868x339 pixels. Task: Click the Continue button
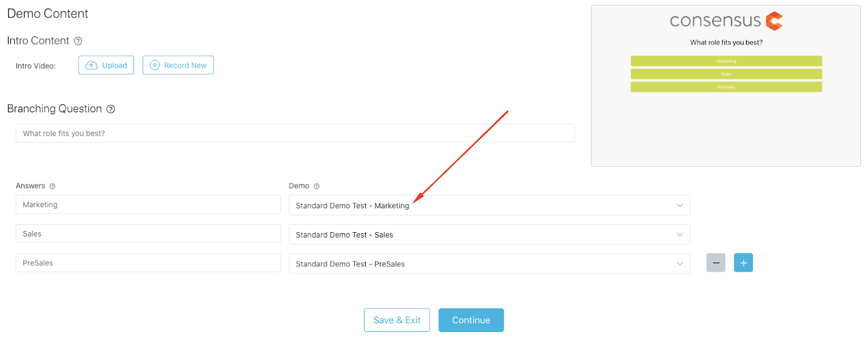(471, 320)
